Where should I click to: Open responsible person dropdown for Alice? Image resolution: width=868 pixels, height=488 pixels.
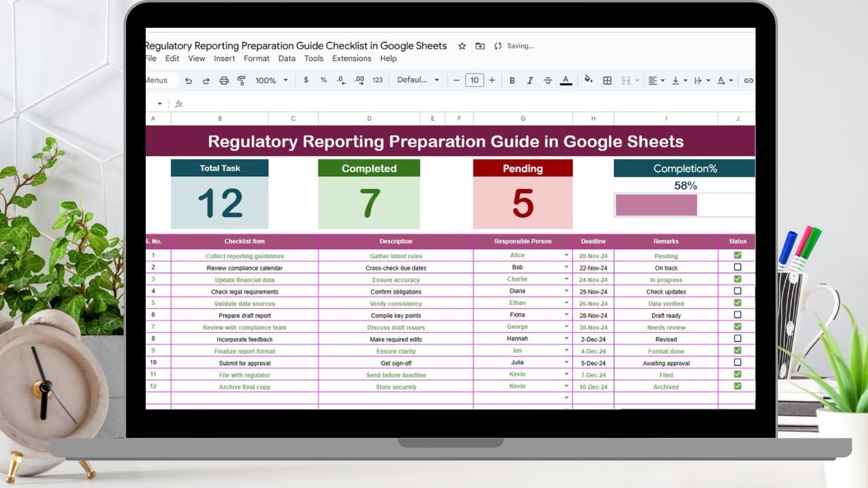[x=566, y=256]
